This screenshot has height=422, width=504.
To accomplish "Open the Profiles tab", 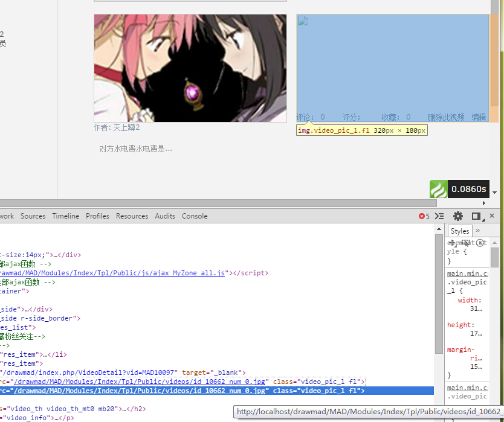I will (97, 216).
